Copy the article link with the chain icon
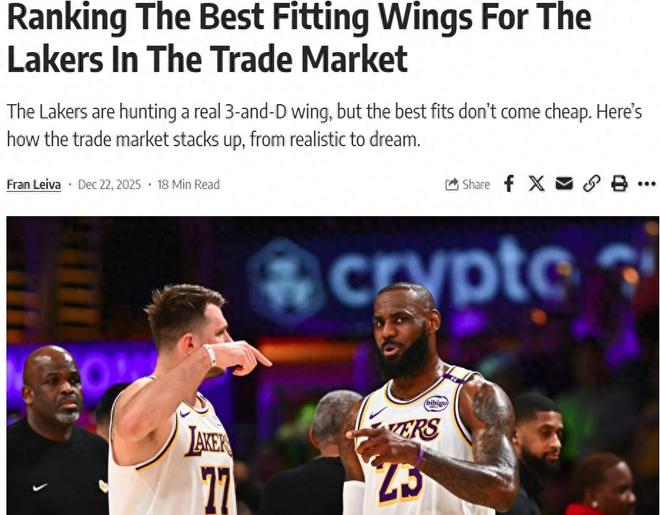The image size is (660, 515). (x=591, y=184)
